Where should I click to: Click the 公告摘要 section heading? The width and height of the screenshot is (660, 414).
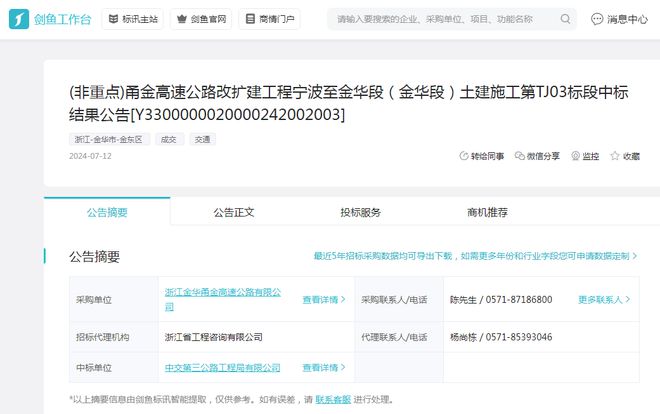coord(95,256)
